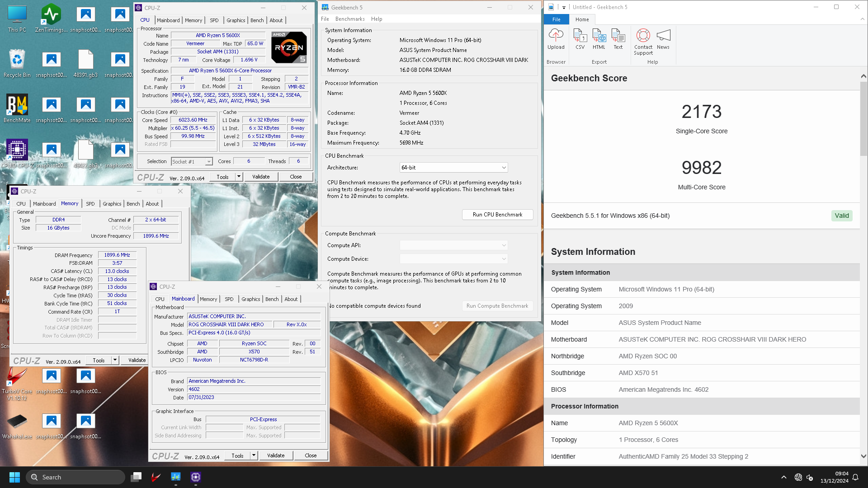Click the Upload icon in Geekbench ribbon
This screenshot has height=488, width=868.
pyautogui.click(x=556, y=39)
